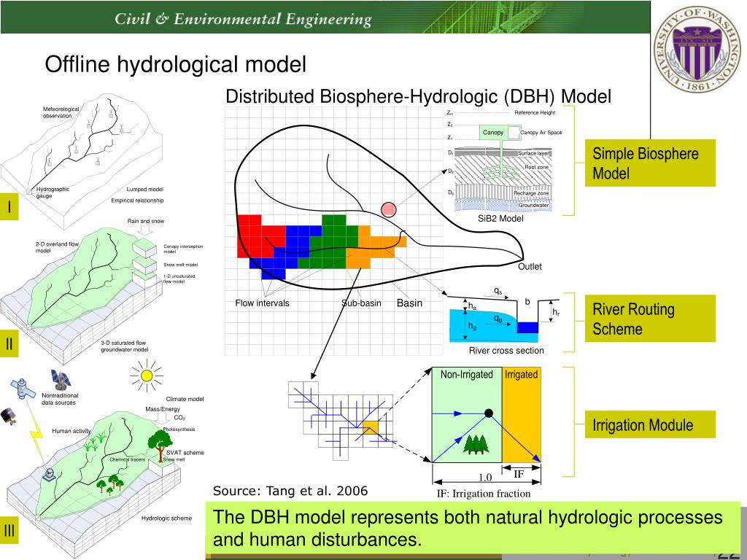Click the 3-D saturated flow groundwater label
Image resolution: width=747 pixels, height=560 pixels.
(124, 346)
